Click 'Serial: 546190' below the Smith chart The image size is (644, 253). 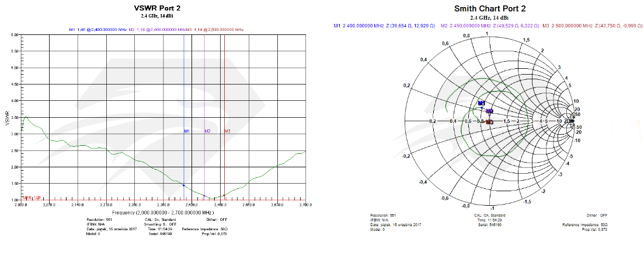pyautogui.click(x=489, y=224)
